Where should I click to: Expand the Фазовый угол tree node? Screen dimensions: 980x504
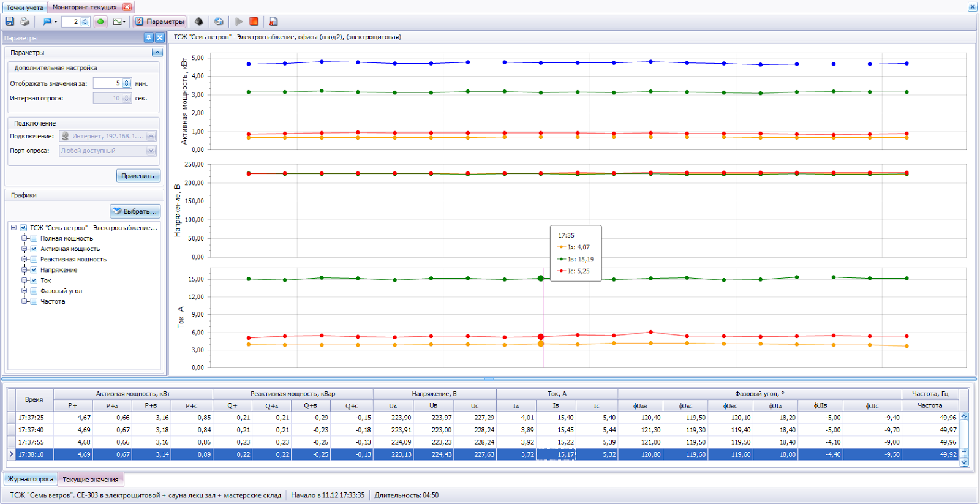click(24, 290)
